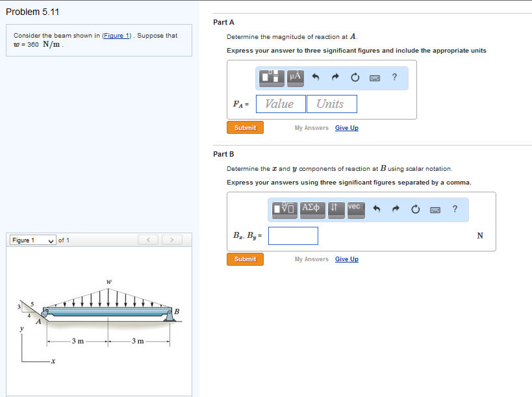Open help question mark in Part A

tap(394, 78)
